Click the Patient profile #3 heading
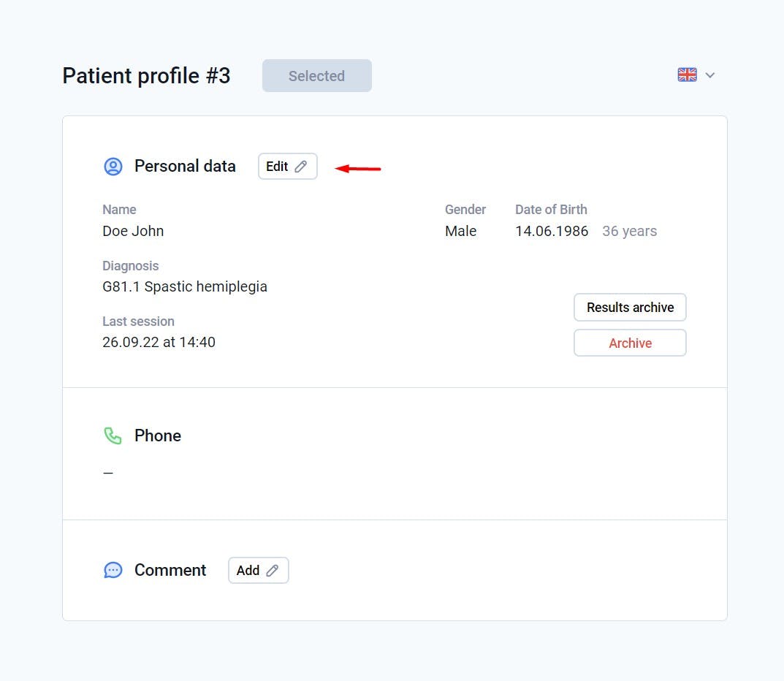Viewport: 784px width, 681px height. pos(146,76)
